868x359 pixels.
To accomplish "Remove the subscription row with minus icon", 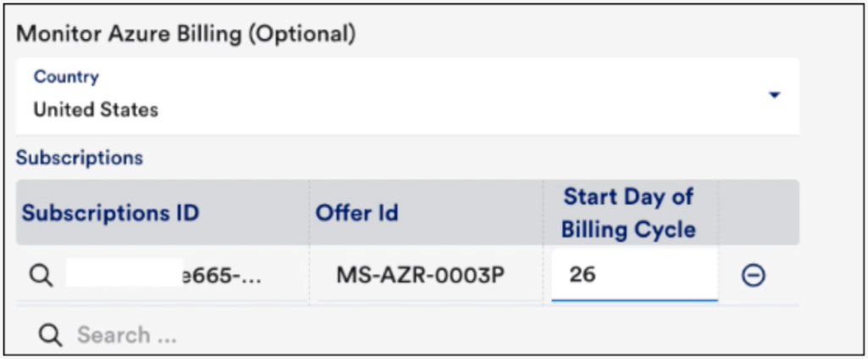I will (754, 275).
